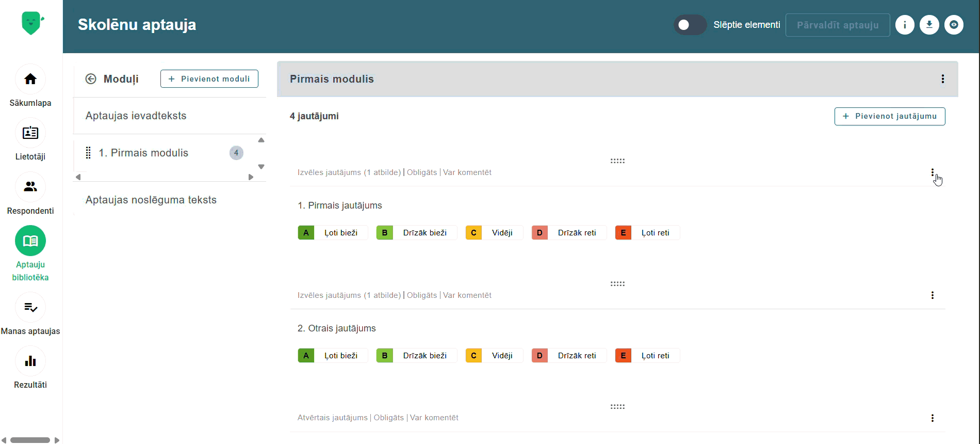
Task: Open Rezultāti charts page
Action: pyautogui.click(x=30, y=361)
